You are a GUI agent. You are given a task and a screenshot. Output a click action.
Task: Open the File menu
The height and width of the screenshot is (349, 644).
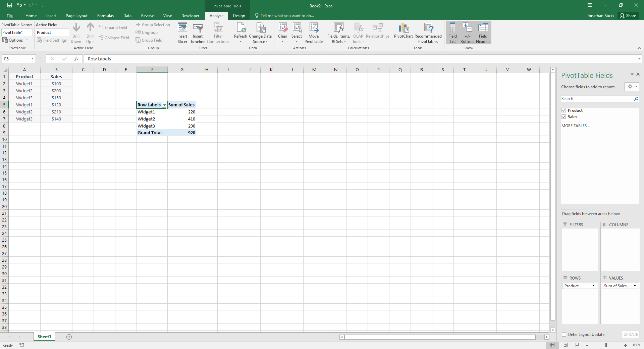click(10, 16)
